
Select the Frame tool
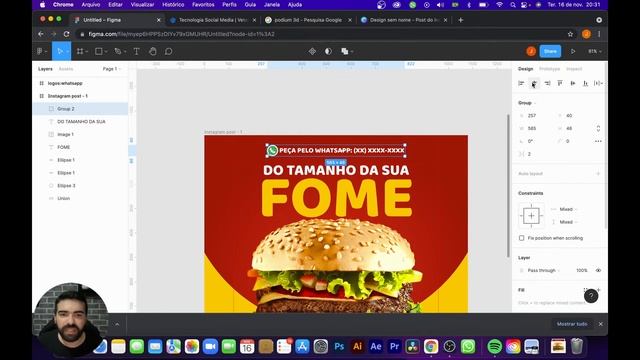(x=80, y=51)
